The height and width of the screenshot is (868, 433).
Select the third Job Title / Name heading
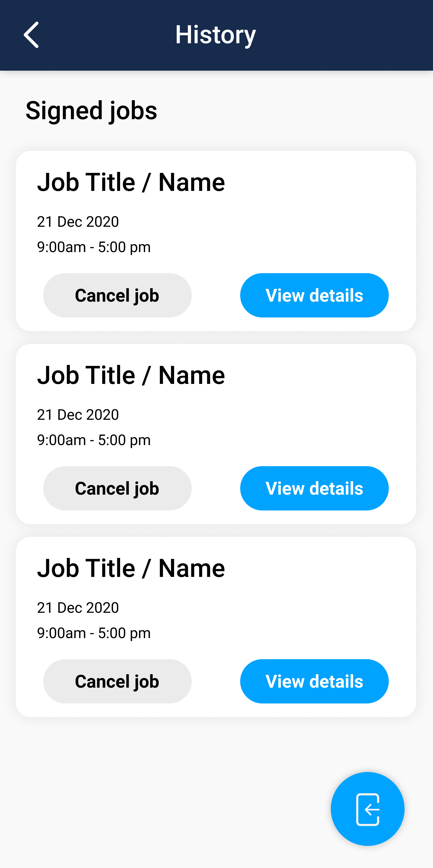click(x=131, y=568)
